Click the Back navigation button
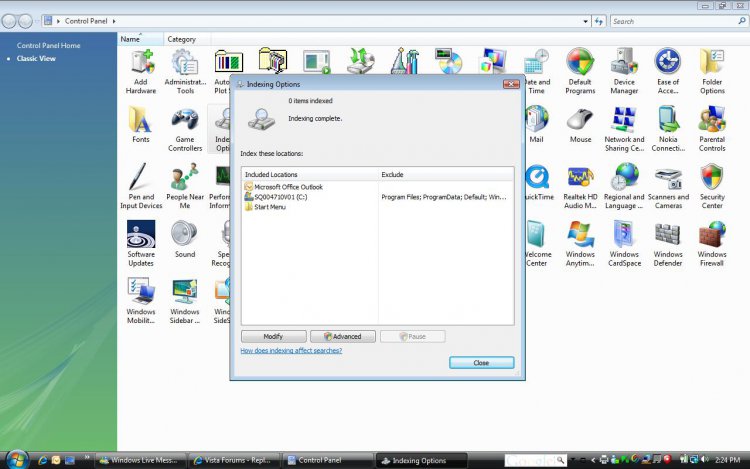Image resolution: width=750 pixels, height=469 pixels. coord(9,21)
